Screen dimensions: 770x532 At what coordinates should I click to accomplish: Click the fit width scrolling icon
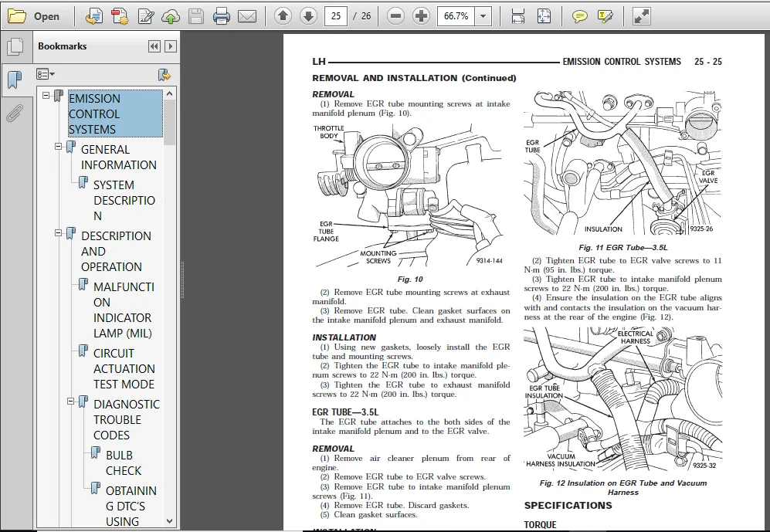click(518, 16)
